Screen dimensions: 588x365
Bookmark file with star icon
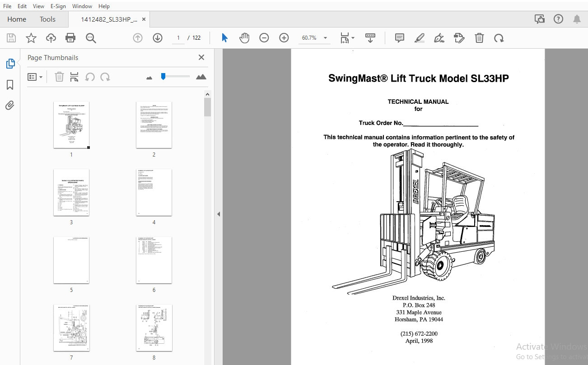[x=31, y=38]
